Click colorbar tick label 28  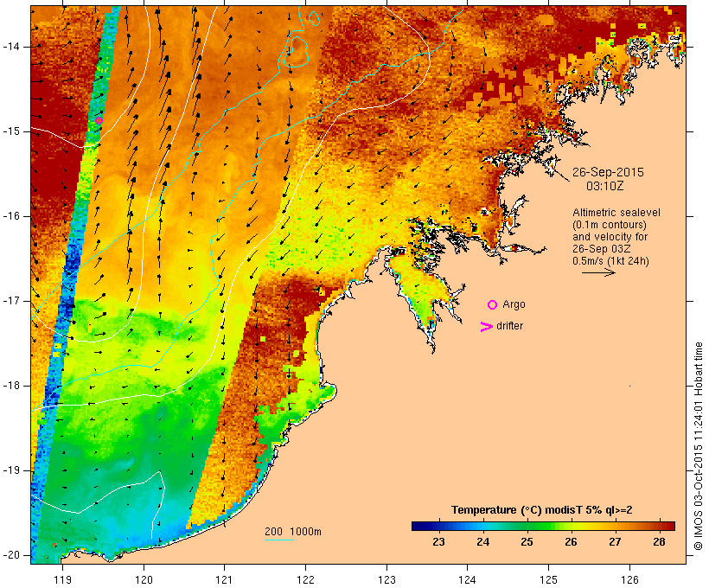tap(659, 542)
